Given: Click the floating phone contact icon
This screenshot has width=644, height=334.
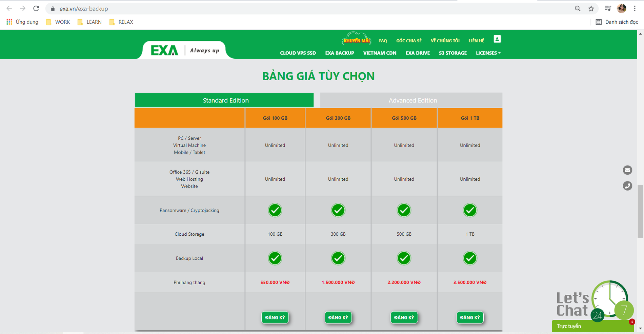Looking at the screenshot, I should pos(627,186).
